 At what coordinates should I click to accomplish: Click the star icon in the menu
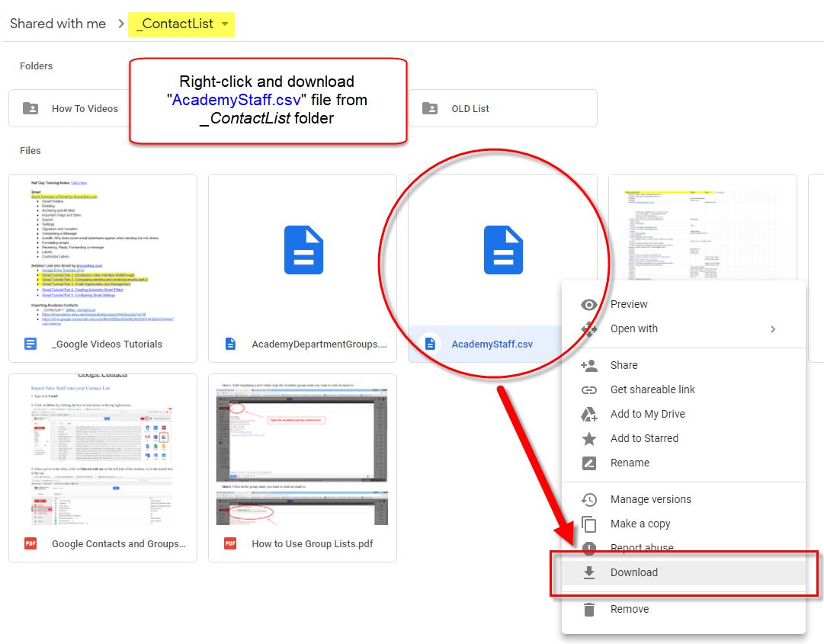click(x=589, y=438)
